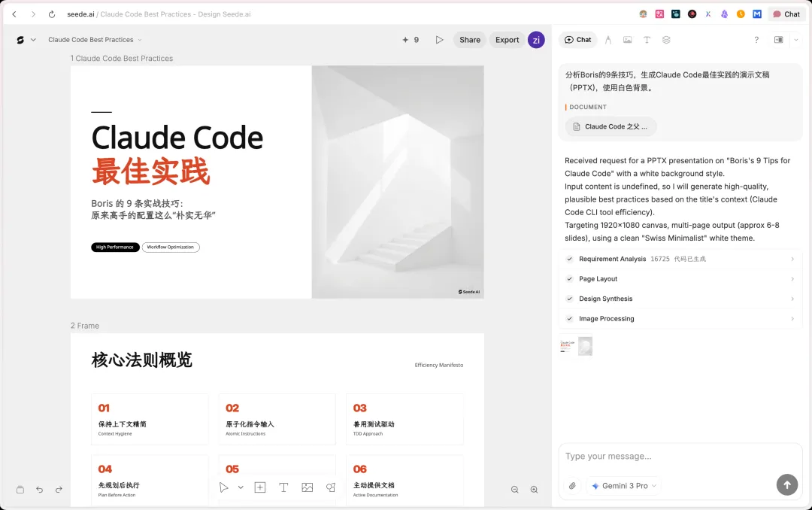The image size is (812, 510).
Task: Toggle the side panel layout icon
Action: (x=778, y=40)
